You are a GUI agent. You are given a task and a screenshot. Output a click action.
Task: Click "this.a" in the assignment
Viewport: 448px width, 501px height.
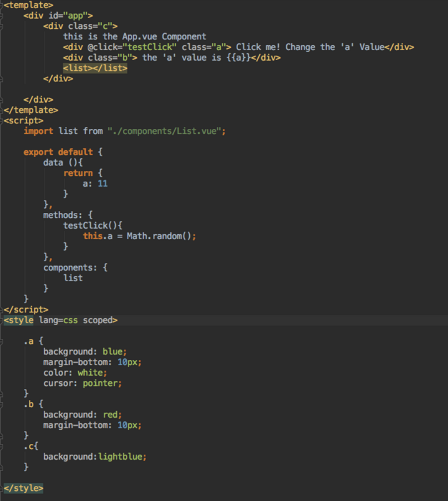(98, 236)
